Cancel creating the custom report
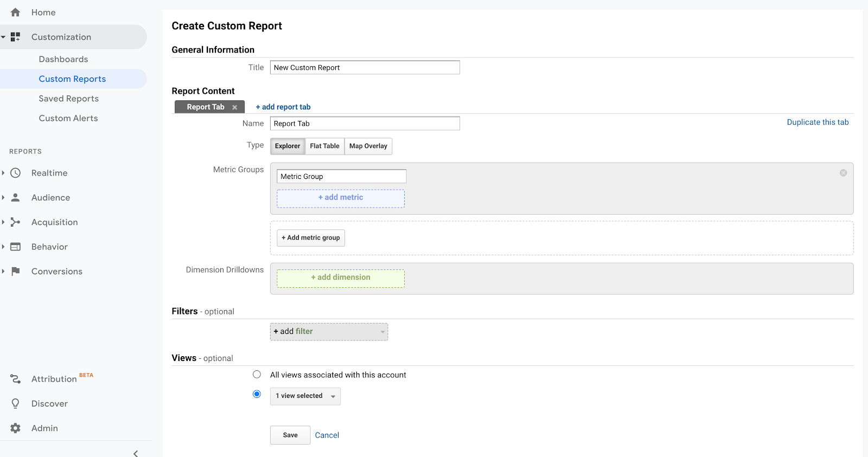Image resolution: width=868 pixels, height=457 pixels. pyautogui.click(x=327, y=435)
